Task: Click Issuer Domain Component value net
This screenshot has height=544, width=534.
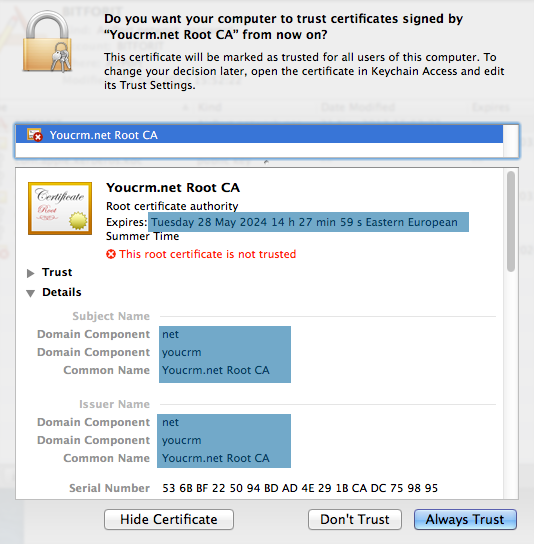Action: (x=170, y=422)
